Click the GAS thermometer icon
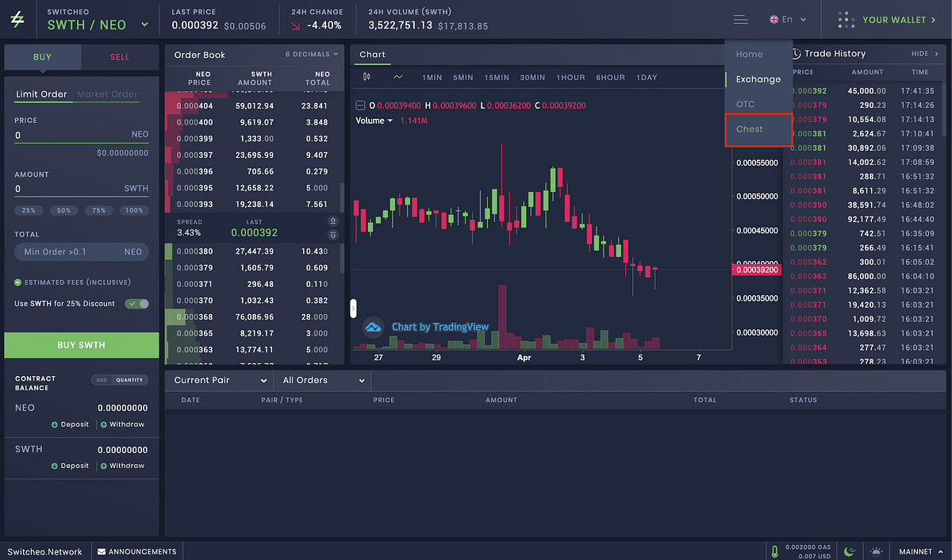 (774, 551)
